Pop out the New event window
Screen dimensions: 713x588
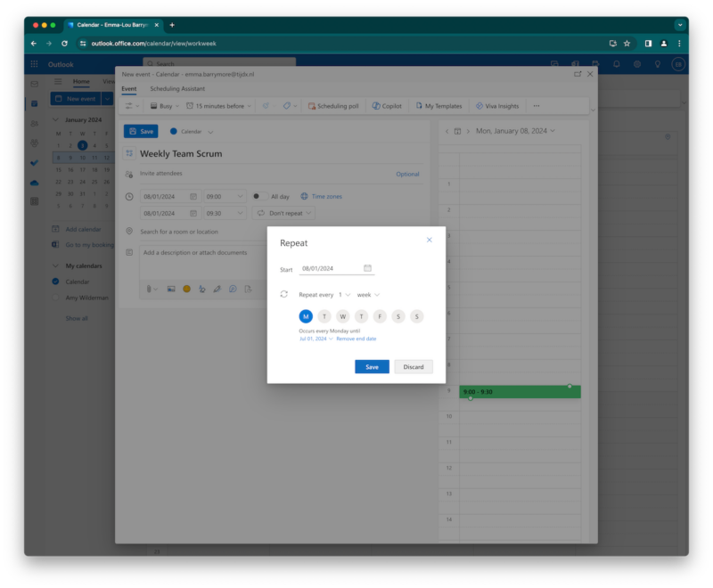[x=578, y=74]
